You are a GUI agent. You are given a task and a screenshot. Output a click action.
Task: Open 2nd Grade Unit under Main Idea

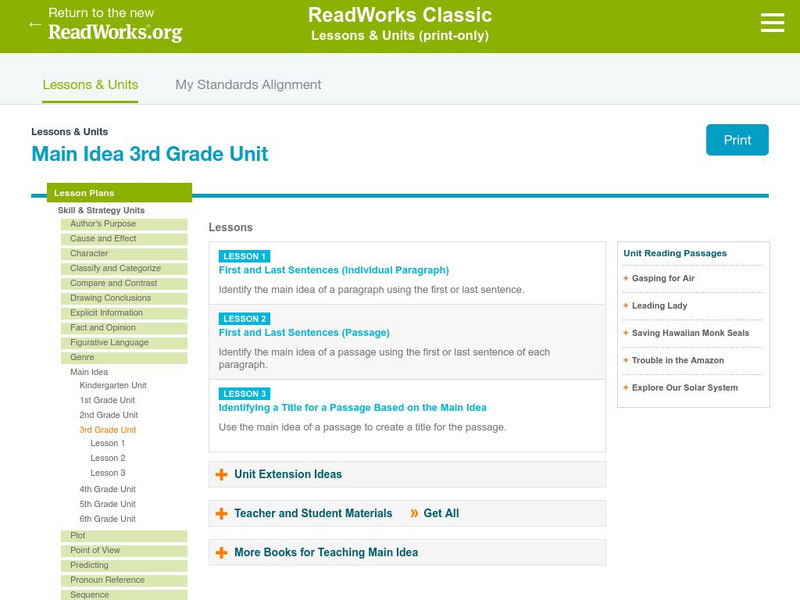(x=109, y=415)
